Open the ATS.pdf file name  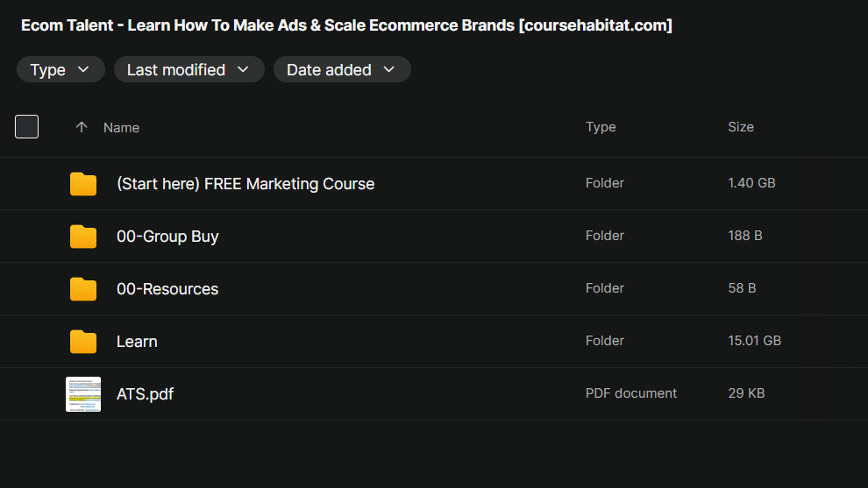(x=145, y=394)
